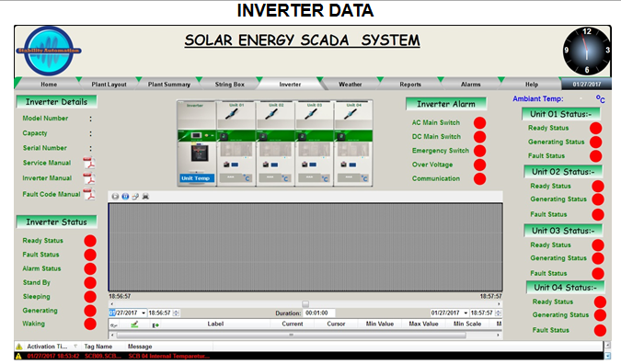Click Inverter Status Stand By red indicator

tap(90, 282)
